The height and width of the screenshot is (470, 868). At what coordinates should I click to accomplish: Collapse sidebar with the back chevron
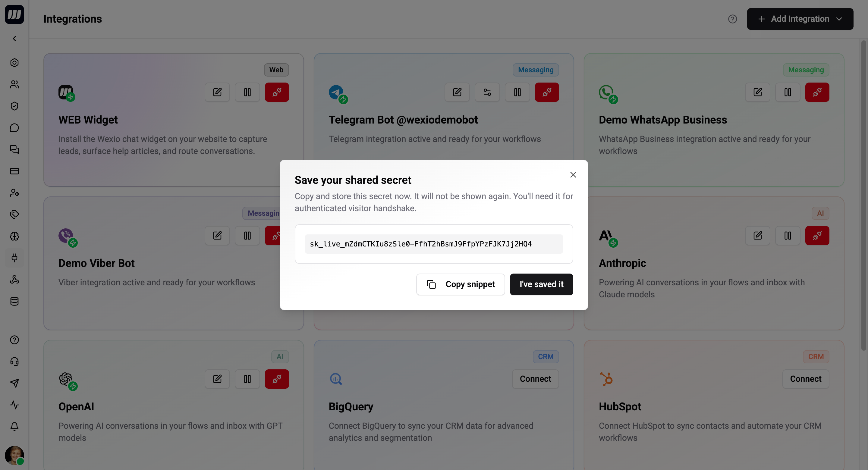(x=14, y=39)
